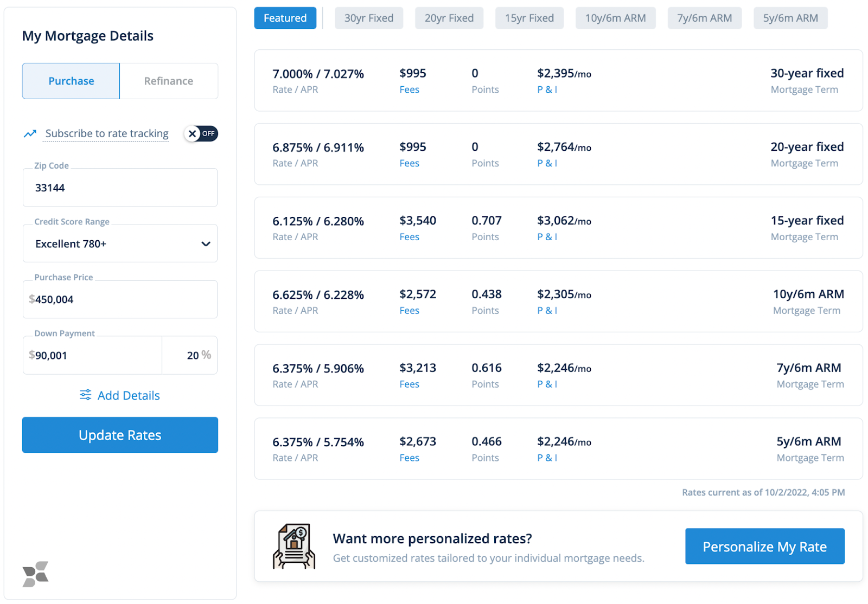The height and width of the screenshot is (604, 868).
Task: Switch to the 30yr Fixed tab
Action: point(369,18)
